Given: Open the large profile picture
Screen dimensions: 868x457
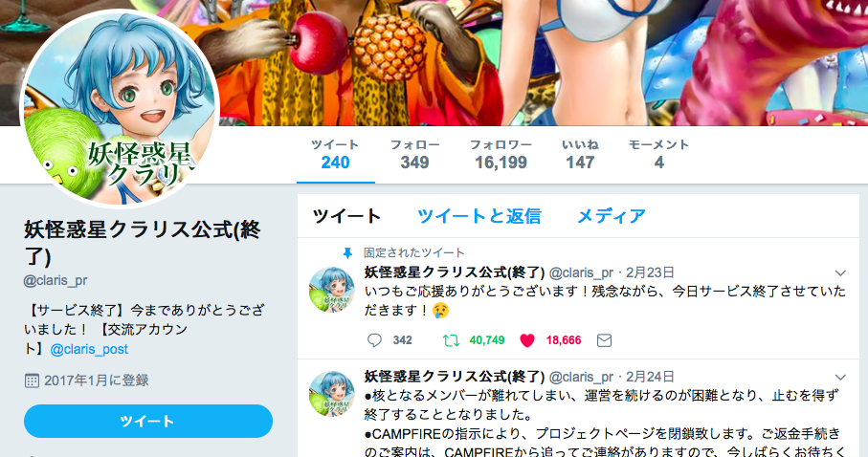Looking at the screenshot, I should pos(120,108).
